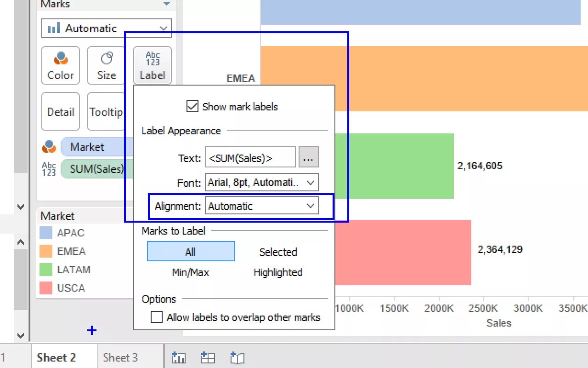The image size is (588, 368).
Task: Select All marks to label
Action: click(x=191, y=252)
